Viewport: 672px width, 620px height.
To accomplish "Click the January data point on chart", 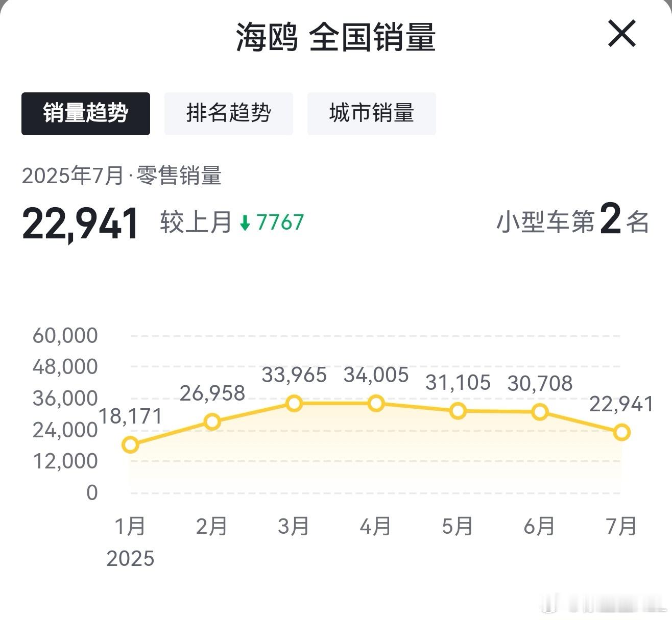I will pyautogui.click(x=130, y=444).
